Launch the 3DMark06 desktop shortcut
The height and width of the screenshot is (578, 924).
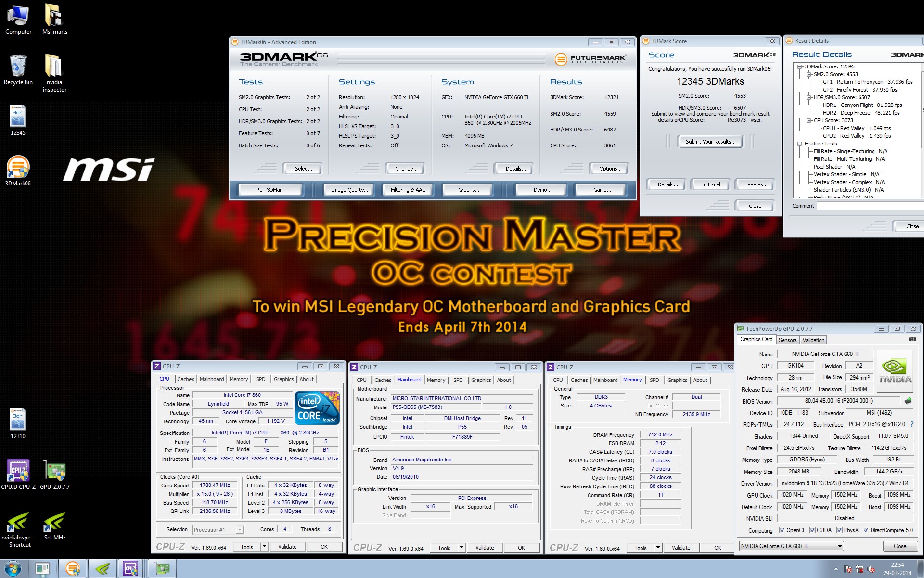[x=18, y=171]
